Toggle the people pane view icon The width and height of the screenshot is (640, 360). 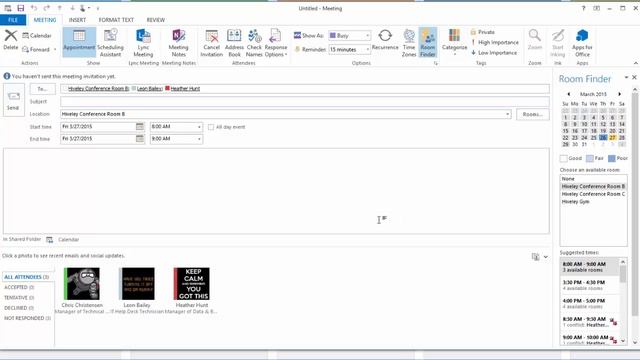pyautogui.click(x=535, y=257)
